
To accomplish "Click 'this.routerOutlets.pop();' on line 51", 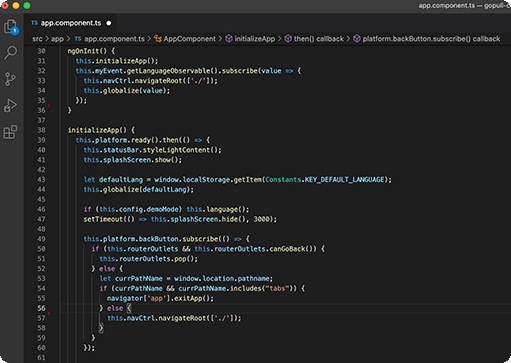I will [148, 259].
